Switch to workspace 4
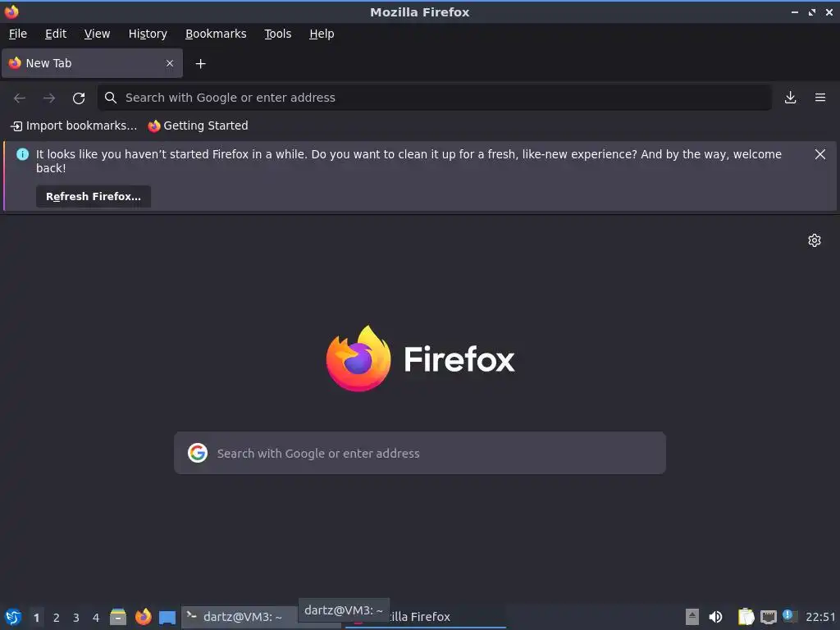Screen dimensions: 840x630 [96, 618]
